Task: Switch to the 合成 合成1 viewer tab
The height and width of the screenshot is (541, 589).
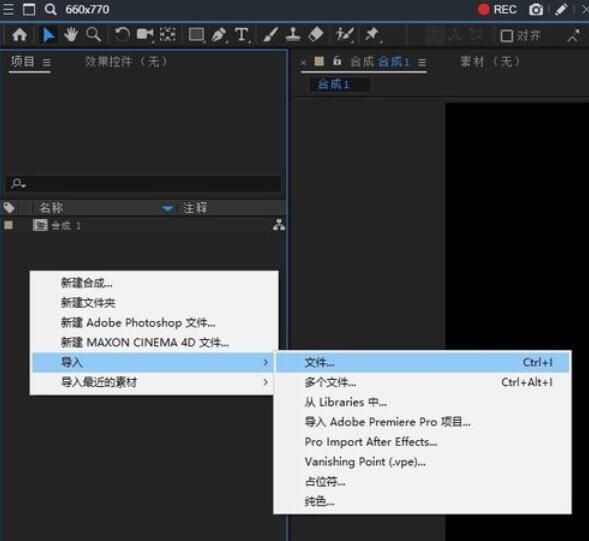Action: (379, 62)
